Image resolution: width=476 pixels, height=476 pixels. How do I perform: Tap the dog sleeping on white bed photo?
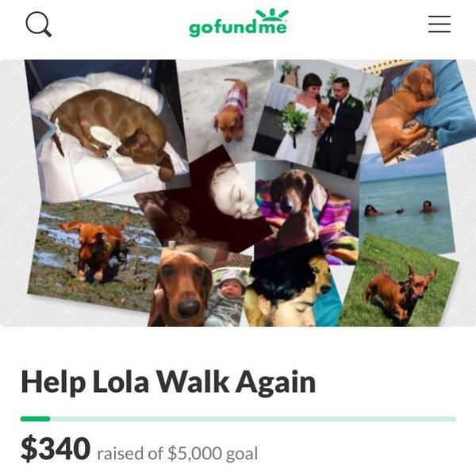(x=105, y=131)
